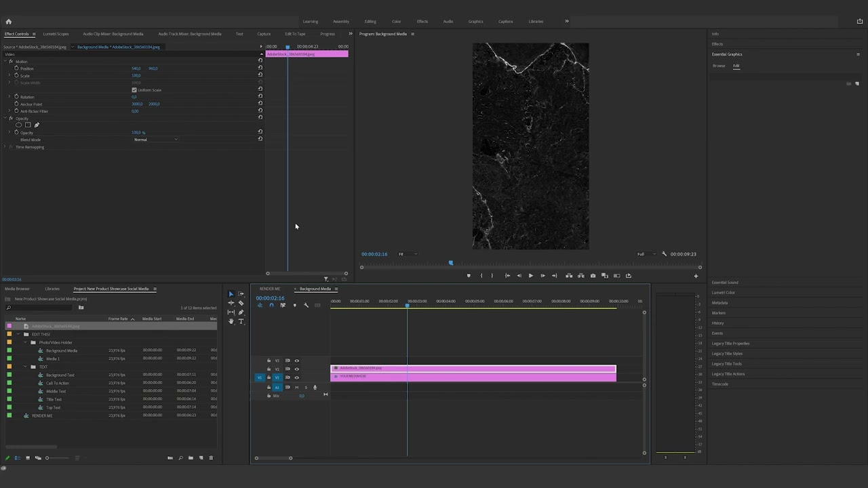This screenshot has width=868, height=488.
Task: Click the Home icon at top left
Action: [x=8, y=22]
